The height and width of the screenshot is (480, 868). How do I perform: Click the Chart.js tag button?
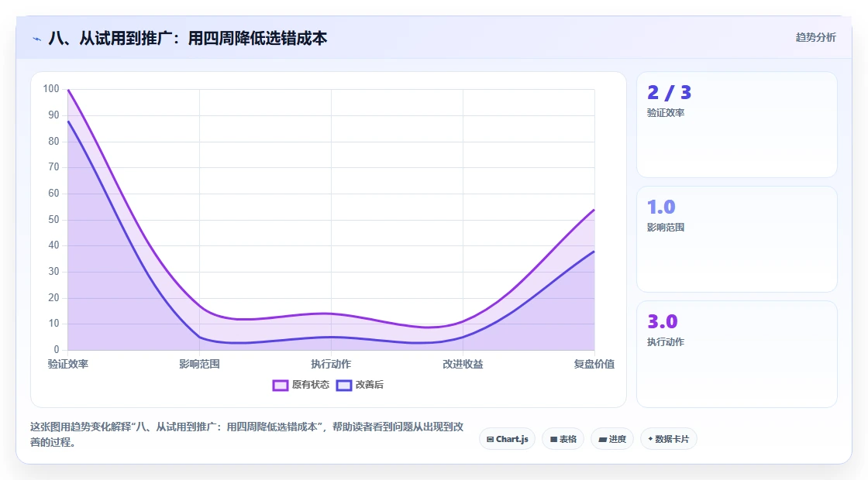[507, 439]
